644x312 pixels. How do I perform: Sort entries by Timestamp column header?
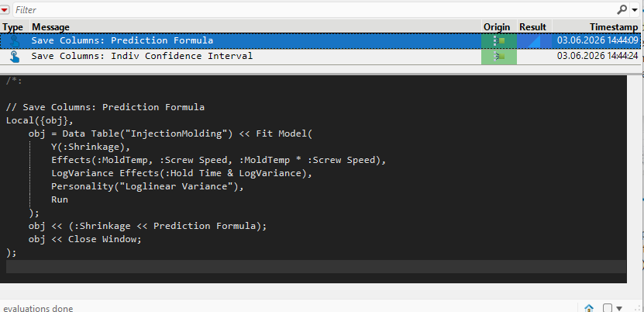[x=614, y=27]
